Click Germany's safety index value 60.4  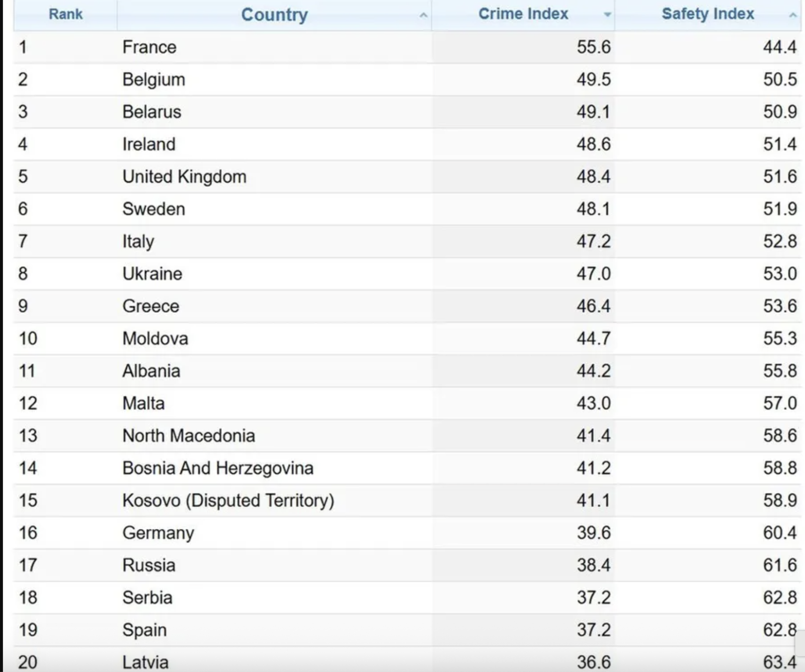click(779, 533)
